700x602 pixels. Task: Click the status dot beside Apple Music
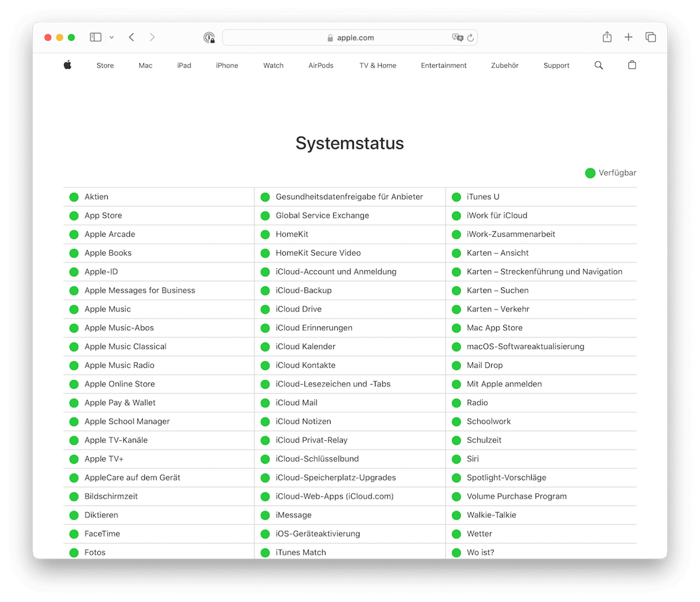coord(74,309)
